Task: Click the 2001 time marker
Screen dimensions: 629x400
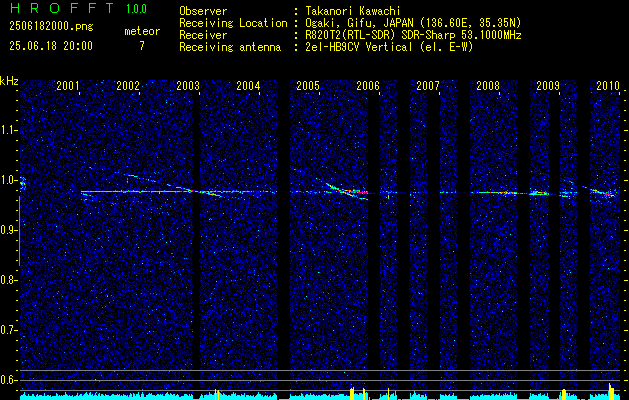Action: [68, 85]
